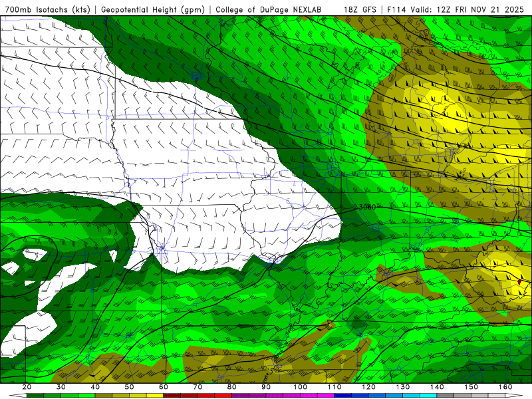Click the '110' value on the color scale

334,387
